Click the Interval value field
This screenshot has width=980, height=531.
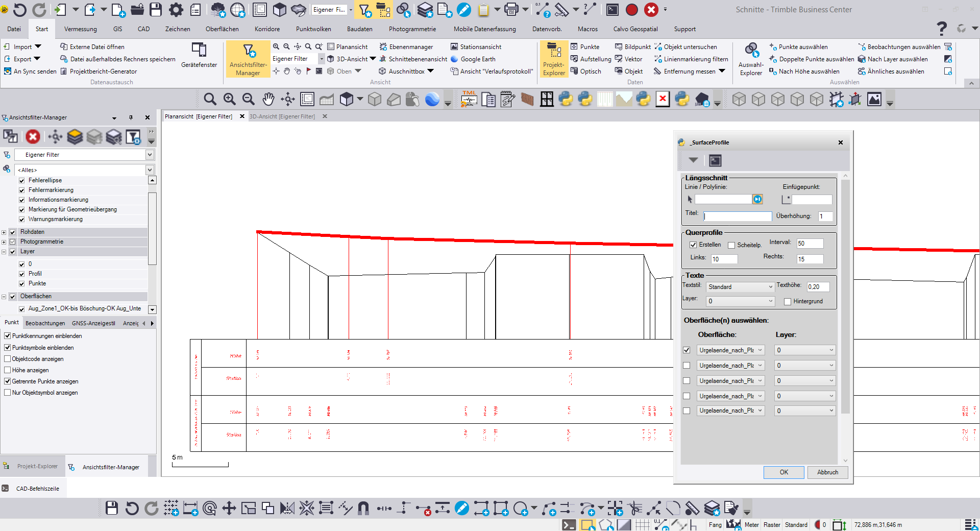point(810,244)
